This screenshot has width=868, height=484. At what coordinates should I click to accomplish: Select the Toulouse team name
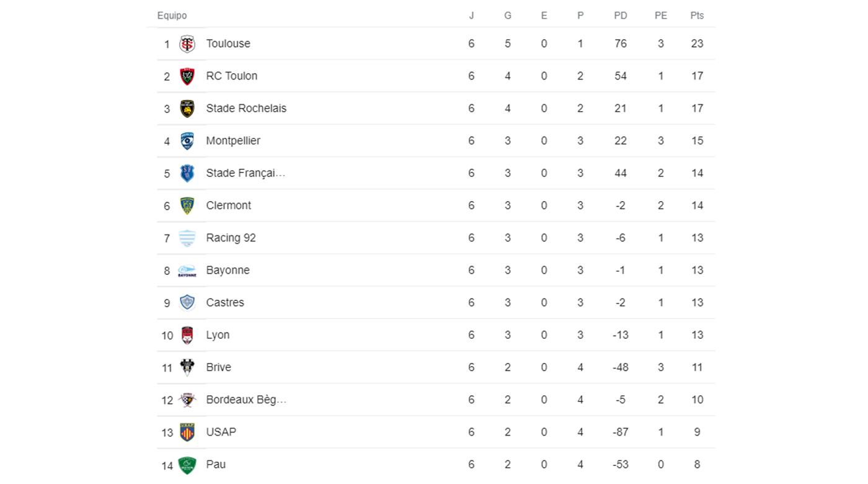coord(228,43)
